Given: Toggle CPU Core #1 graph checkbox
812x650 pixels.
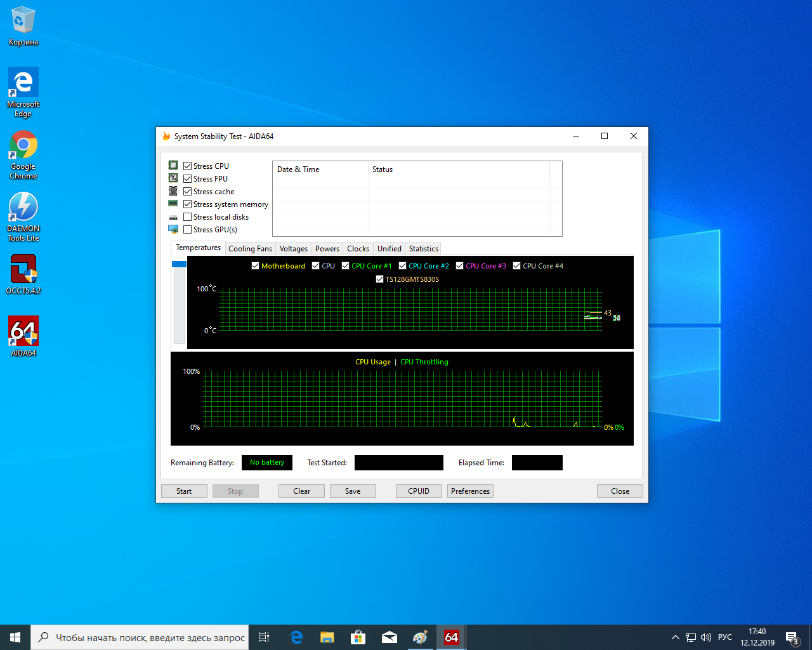Looking at the screenshot, I should [x=345, y=266].
